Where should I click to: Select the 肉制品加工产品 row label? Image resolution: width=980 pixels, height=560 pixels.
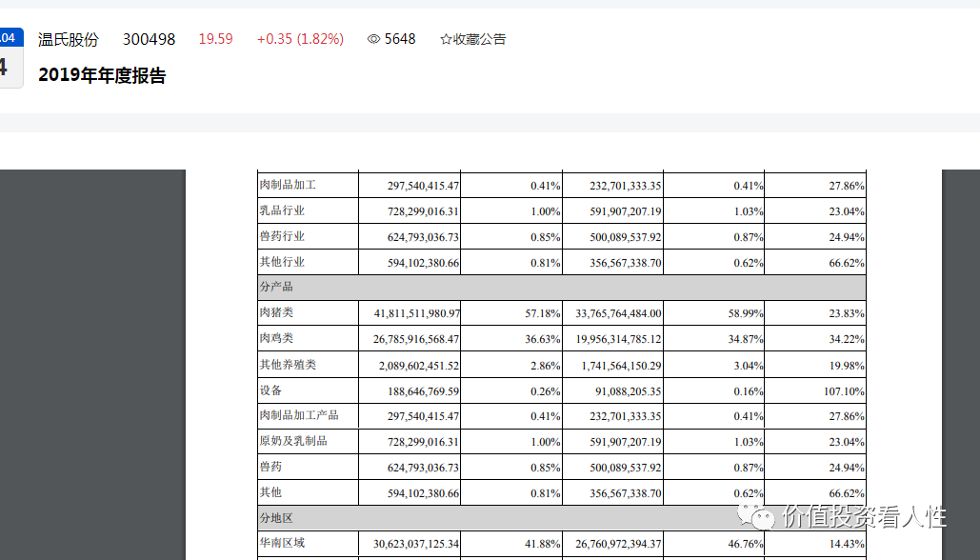(299, 415)
